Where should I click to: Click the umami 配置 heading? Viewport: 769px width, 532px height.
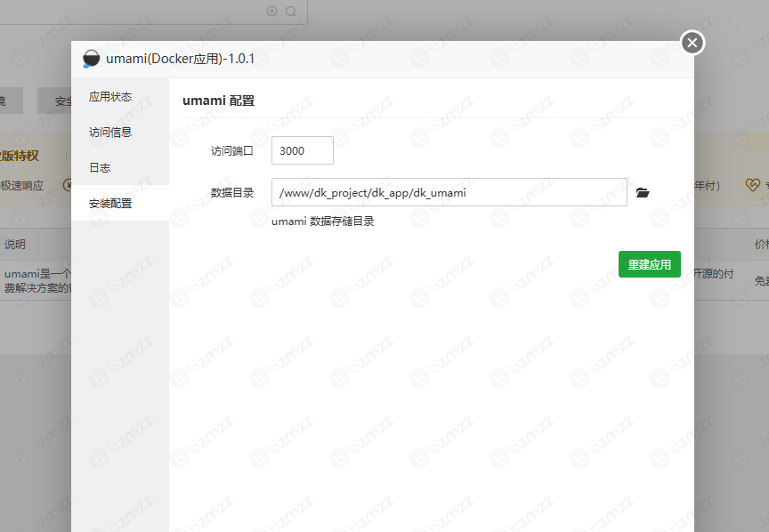point(218,101)
